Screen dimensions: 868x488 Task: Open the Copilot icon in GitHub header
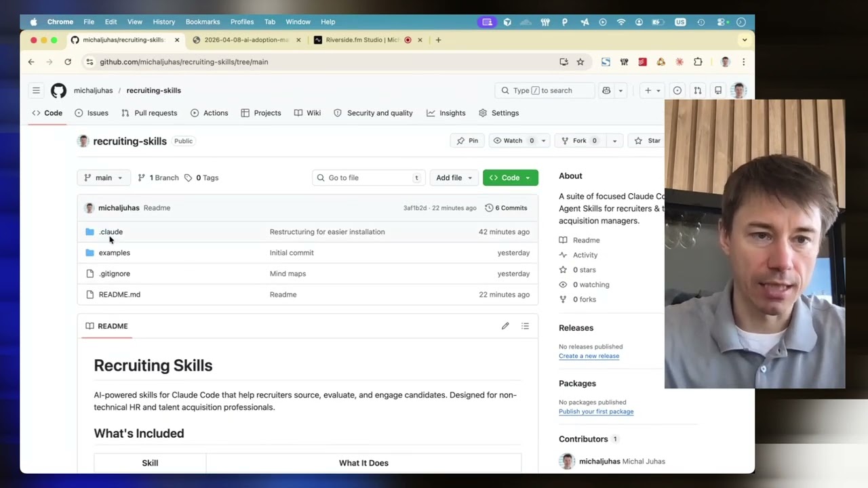(606, 90)
